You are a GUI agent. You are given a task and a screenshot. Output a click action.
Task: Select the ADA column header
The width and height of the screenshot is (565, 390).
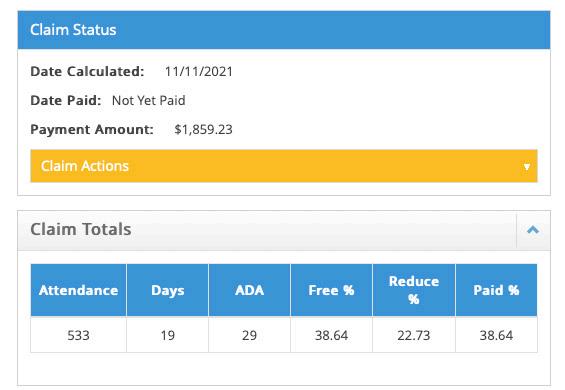[x=249, y=290]
